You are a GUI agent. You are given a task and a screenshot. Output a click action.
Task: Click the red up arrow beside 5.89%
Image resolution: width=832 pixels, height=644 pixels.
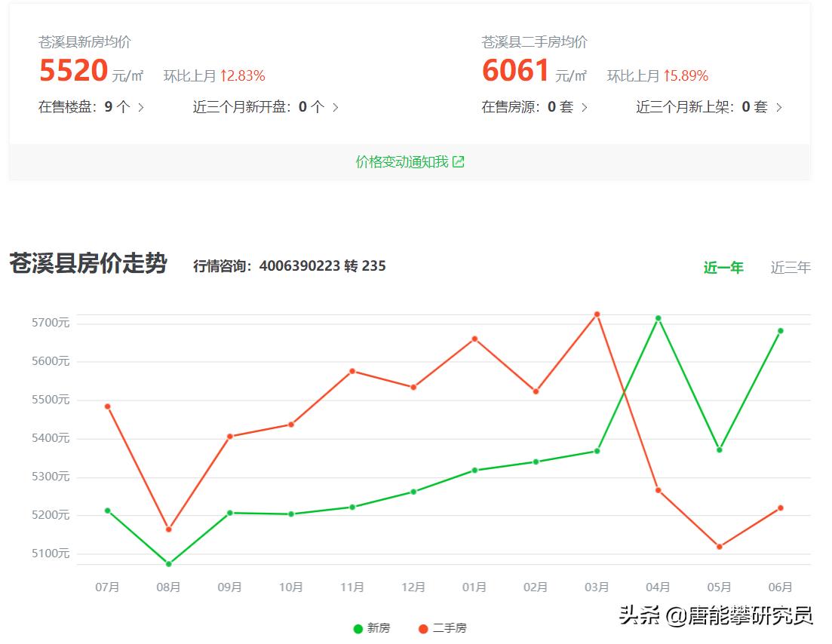tap(667, 76)
